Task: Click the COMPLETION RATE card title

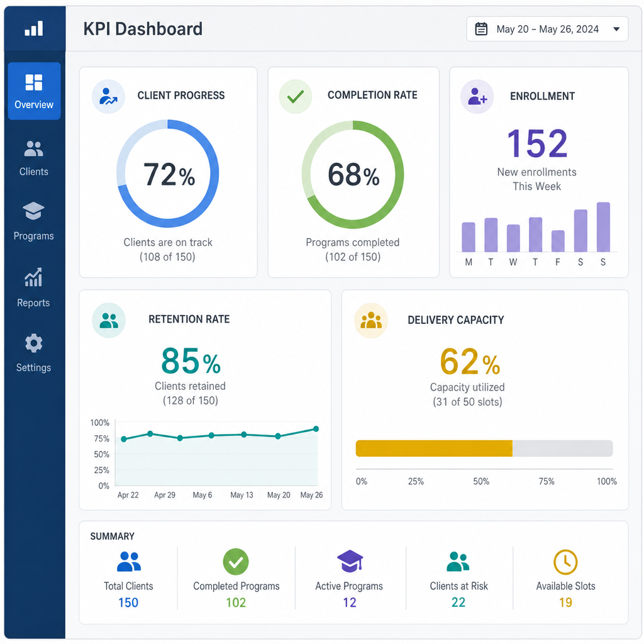Action: pyautogui.click(x=372, y=96)
